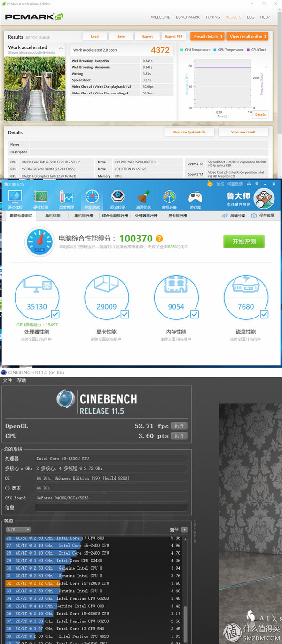
Task: Click the 鲁大师 avatar mascot icon
Action: pyautogui.click(x=264, y=198)
